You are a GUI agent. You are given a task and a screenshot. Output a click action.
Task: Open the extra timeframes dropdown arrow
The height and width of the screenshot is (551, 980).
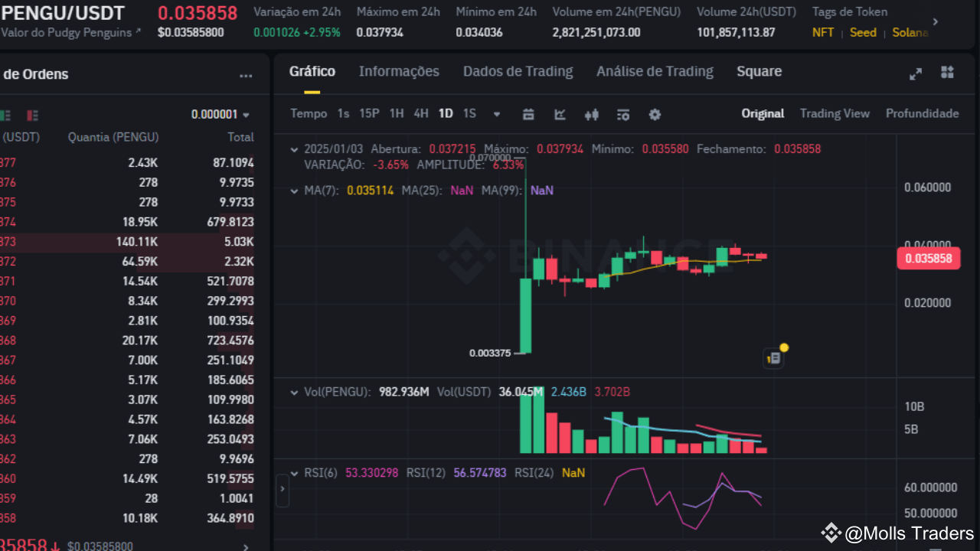click(x=496, y=113)
